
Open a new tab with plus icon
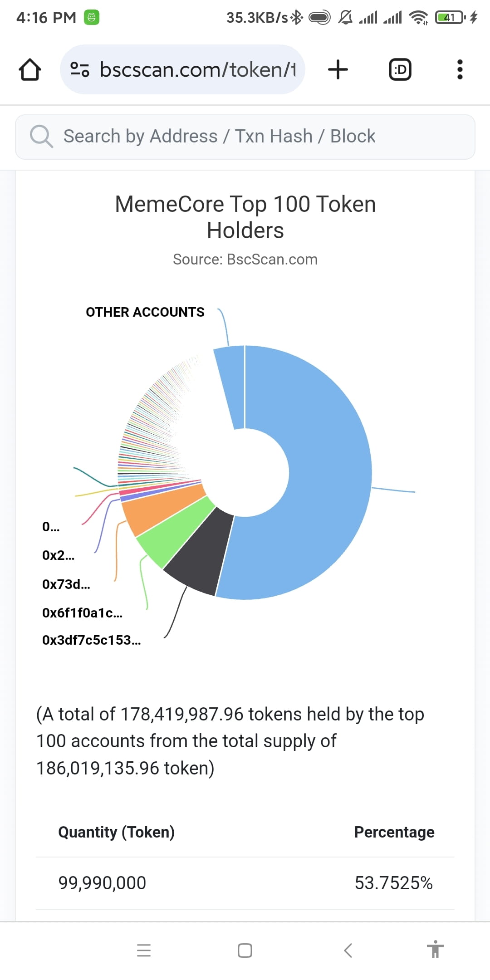click(338, 69)
